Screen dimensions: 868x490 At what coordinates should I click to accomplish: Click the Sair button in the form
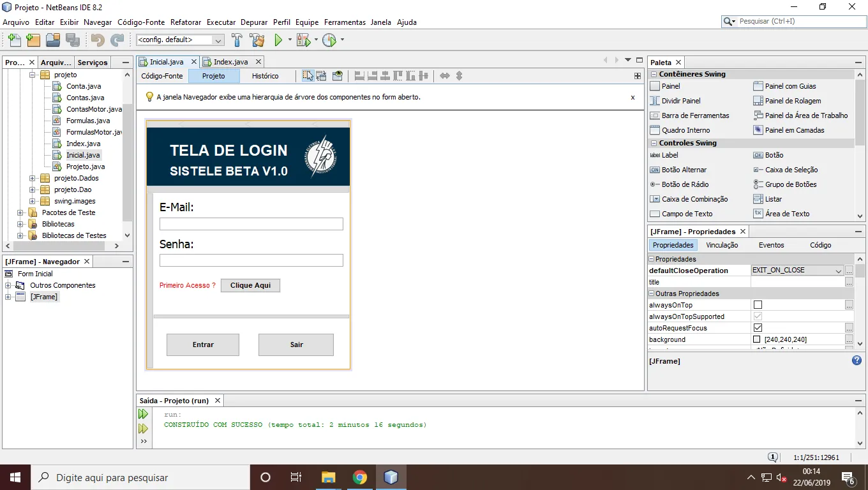pyautogui.click(x=296, y=345)
